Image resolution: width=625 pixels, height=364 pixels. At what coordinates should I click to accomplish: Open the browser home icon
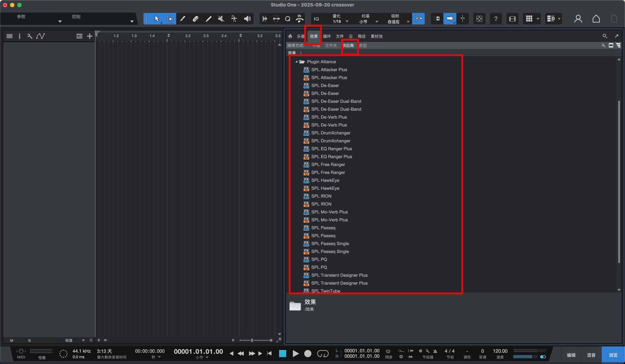290,36
